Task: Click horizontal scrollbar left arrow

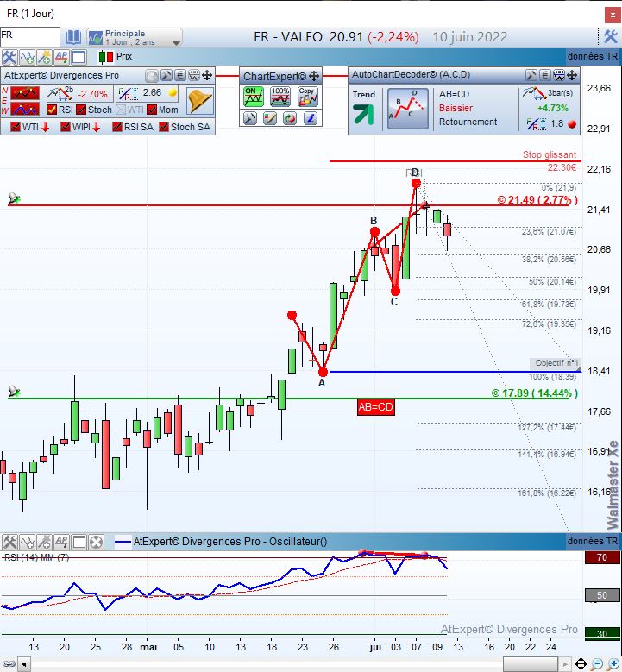Action: (23, 665)
